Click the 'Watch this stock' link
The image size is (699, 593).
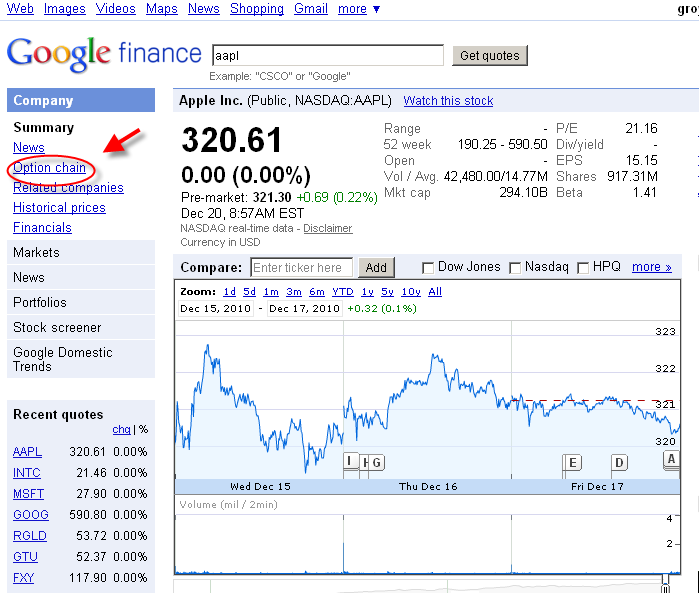pyautogui.click(x=448, y=101)
